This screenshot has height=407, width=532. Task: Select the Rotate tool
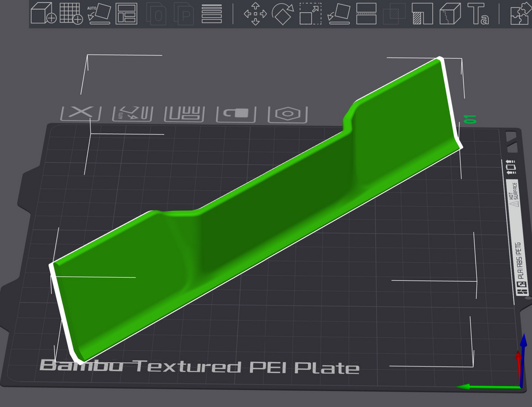coord(283,14)
